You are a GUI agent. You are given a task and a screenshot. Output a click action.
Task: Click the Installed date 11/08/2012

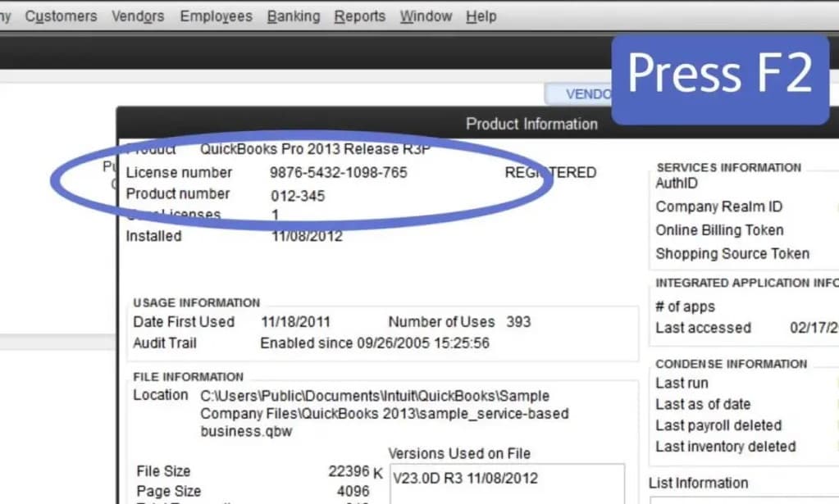307,236
